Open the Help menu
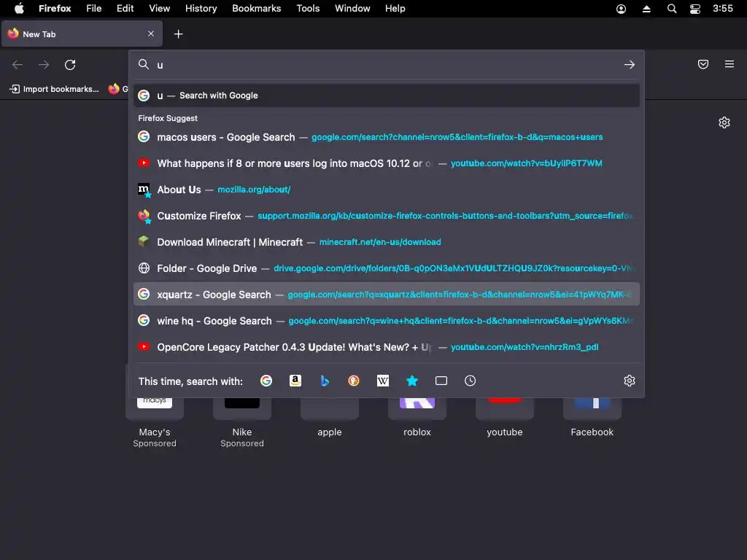The height and width of the screenshot is (560, 747). (x=395, y=9)
